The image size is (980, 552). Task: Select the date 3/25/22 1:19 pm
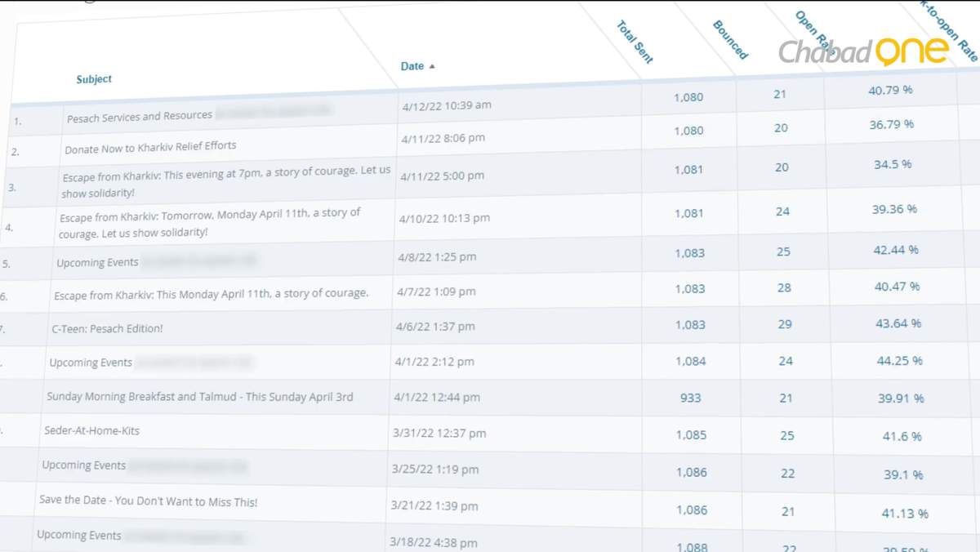point(434,470)
